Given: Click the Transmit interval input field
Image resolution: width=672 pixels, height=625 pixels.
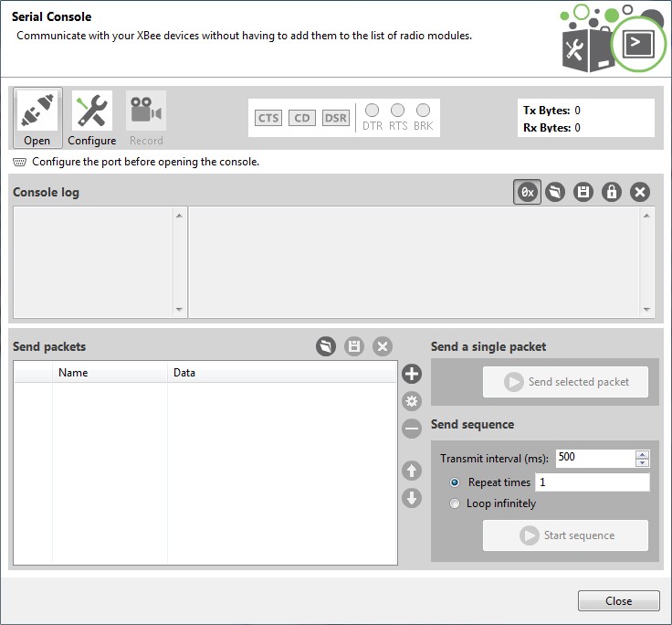Looking at the screenshot, I should (595, 458).
